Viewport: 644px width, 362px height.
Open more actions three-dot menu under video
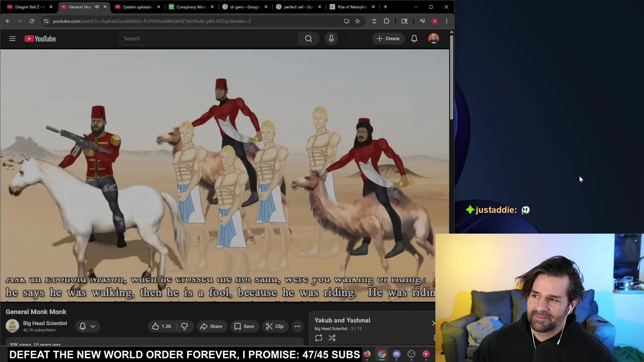(297, 326)
